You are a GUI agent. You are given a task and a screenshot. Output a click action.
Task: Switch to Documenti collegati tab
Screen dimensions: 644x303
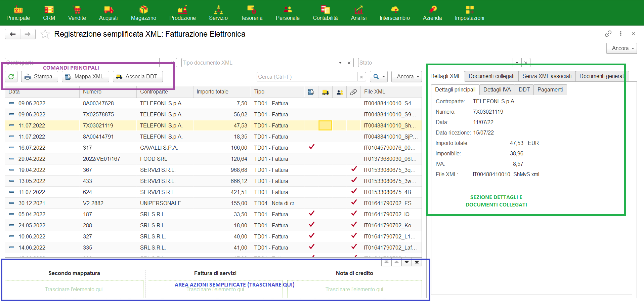coord(491,76)
